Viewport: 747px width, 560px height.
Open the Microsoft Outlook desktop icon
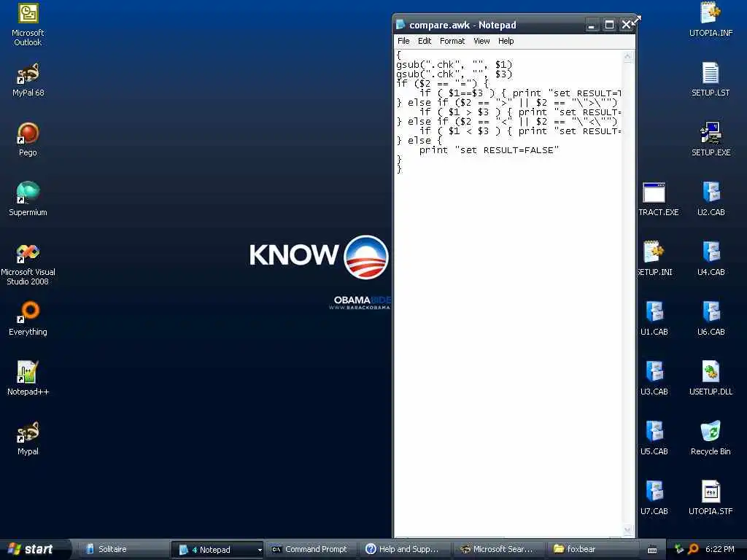[x=28, y=25]
